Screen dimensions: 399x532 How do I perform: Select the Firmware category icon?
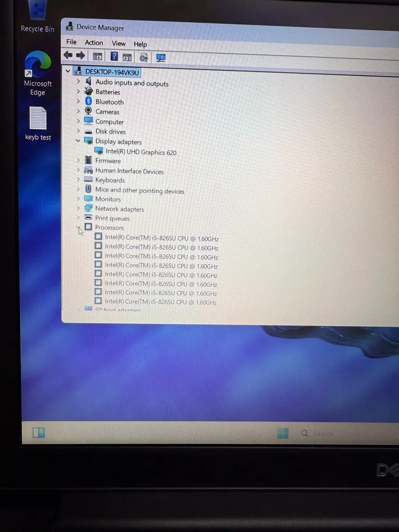[88, 160]
